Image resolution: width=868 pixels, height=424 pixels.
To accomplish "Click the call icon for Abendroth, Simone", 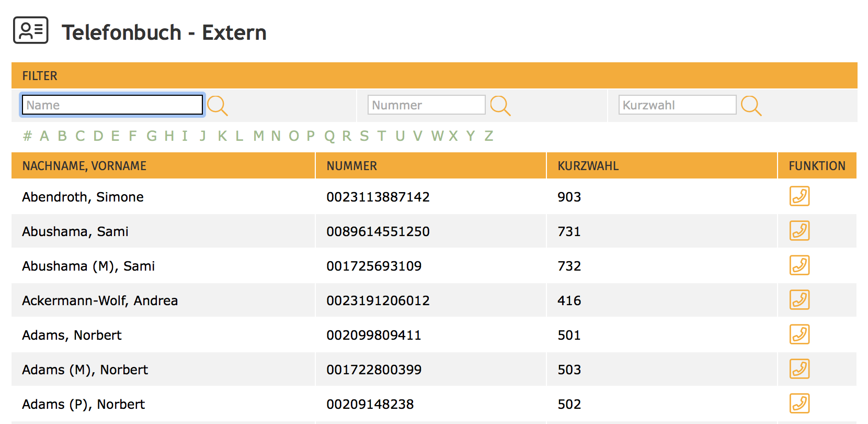I will click(x=799, y=196).
